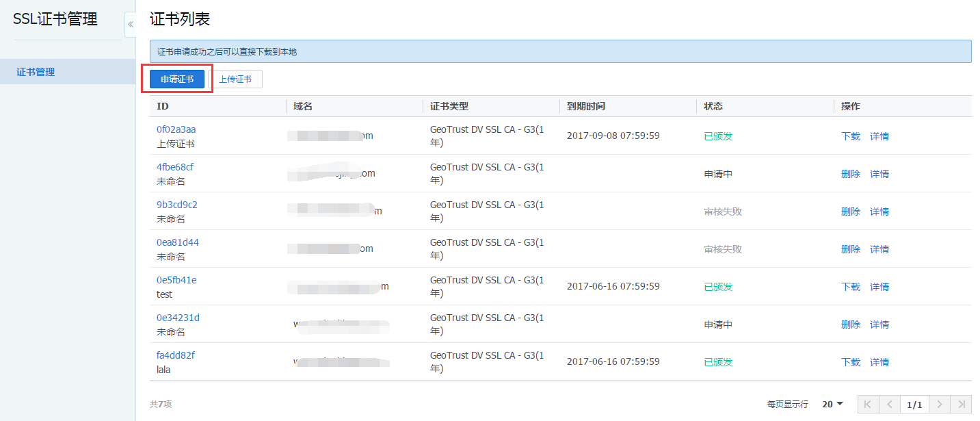Open certificate ID 4fbe68cf

coord(175,167)
